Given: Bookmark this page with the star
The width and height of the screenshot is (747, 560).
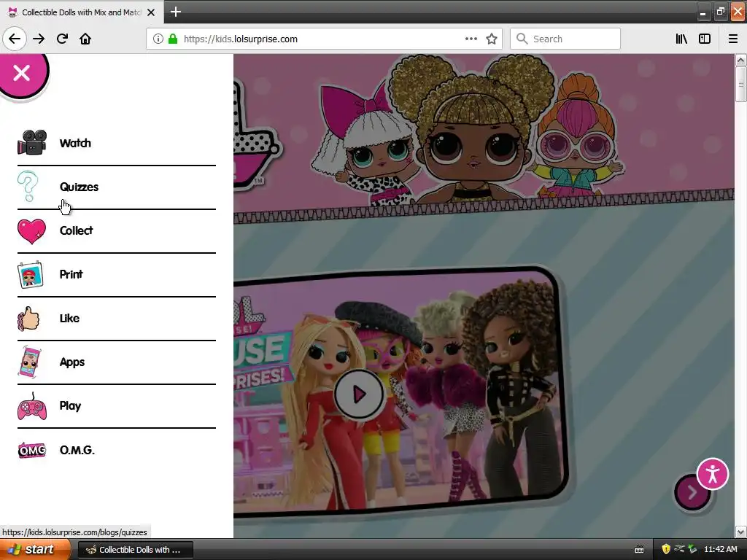Looking at the screenshot, I should 492,39.
